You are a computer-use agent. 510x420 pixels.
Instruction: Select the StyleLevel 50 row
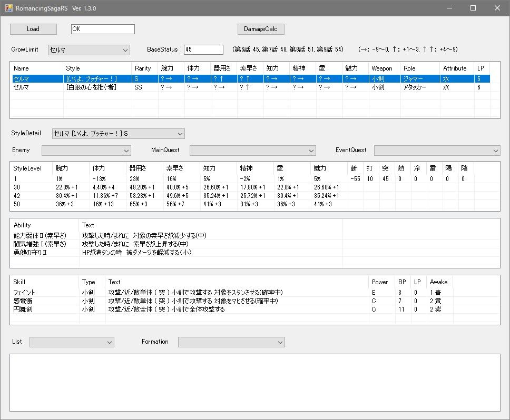242,204
